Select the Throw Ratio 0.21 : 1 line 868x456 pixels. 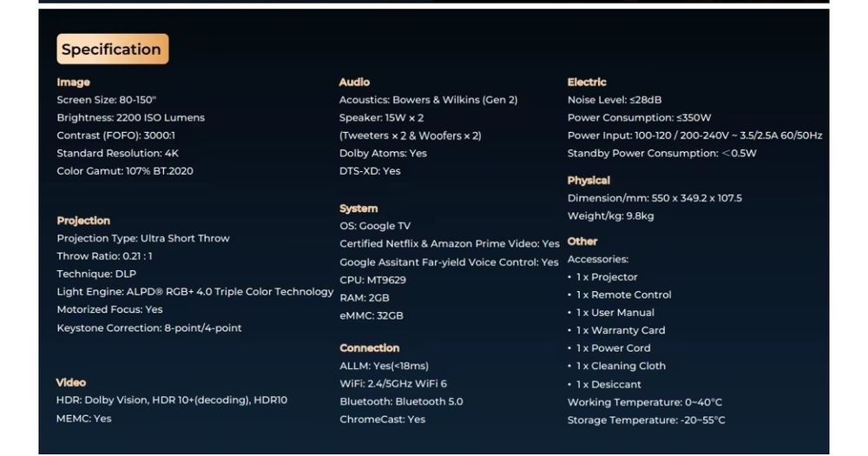pos(105,256)
